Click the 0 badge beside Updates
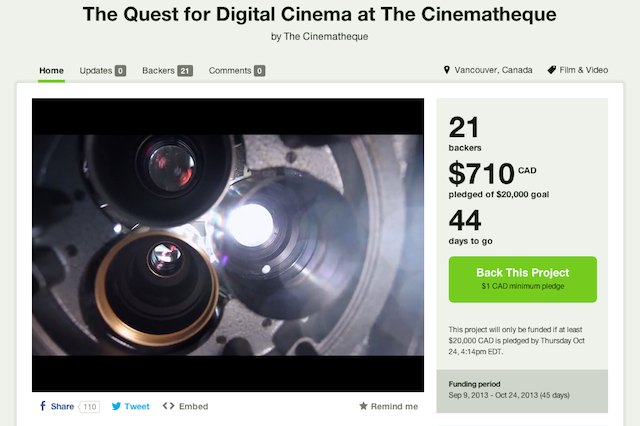 tap(120, 71)
